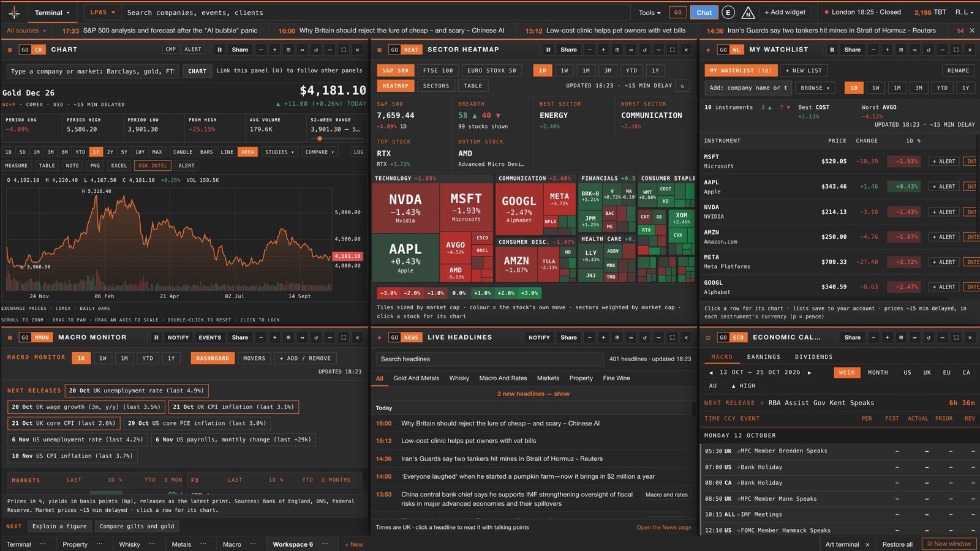Click the blue Chat button
This screenshot has width=980, height=551.
click(x=704, y=12)
